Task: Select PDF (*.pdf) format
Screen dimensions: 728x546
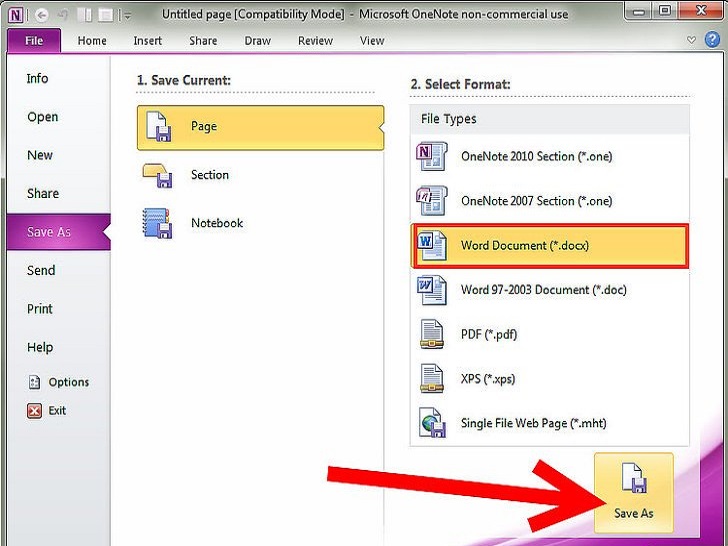Action: (x=550, y=334)
